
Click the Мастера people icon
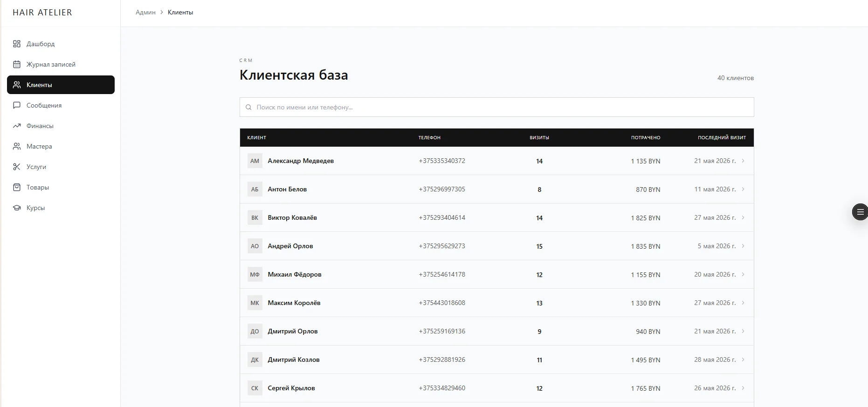click(x=17, y=146)
